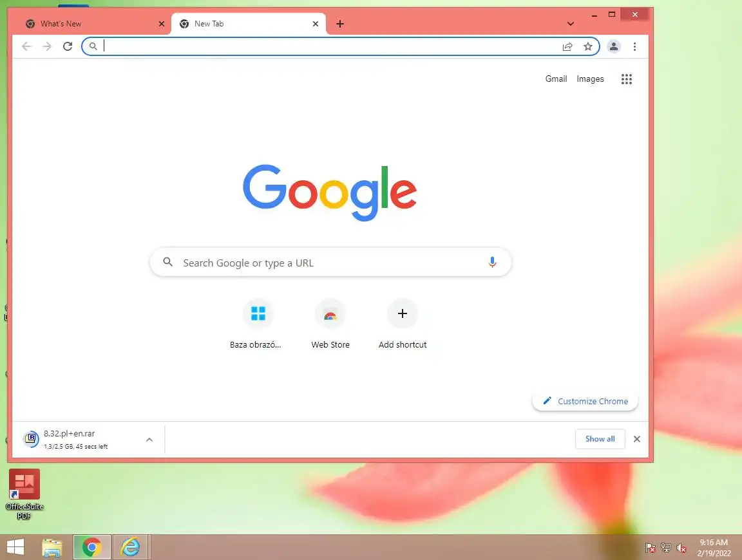Click the Search Google or type a URL box

[330, 263]
